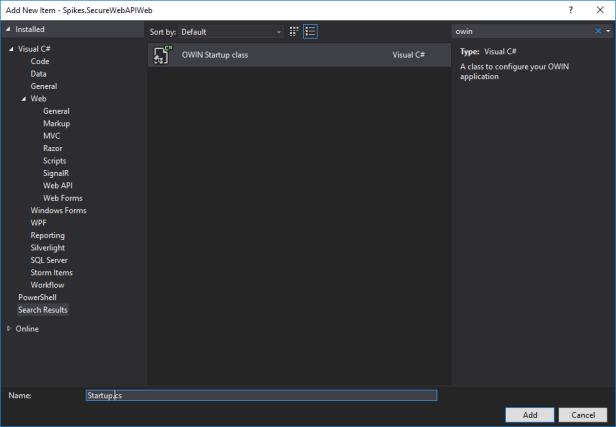Expand the Online section
616x427 pixels.
coord(9,328)
